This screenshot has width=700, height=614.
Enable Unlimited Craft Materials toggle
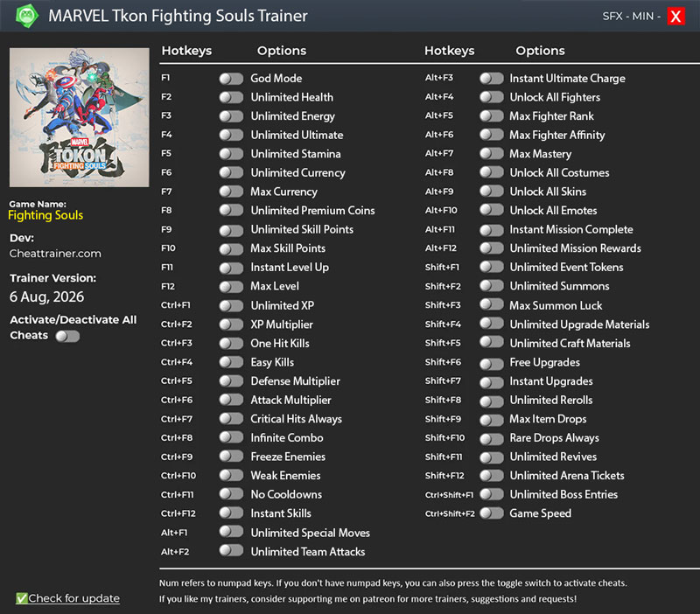click(492, 342)
